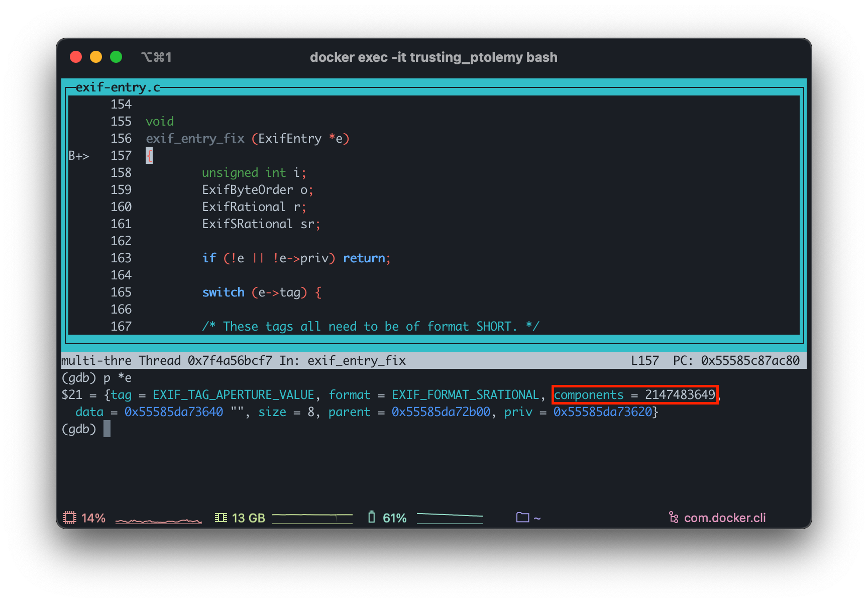
Task: Click the data pointer 0x55585da73640
Action: [174, 412]
